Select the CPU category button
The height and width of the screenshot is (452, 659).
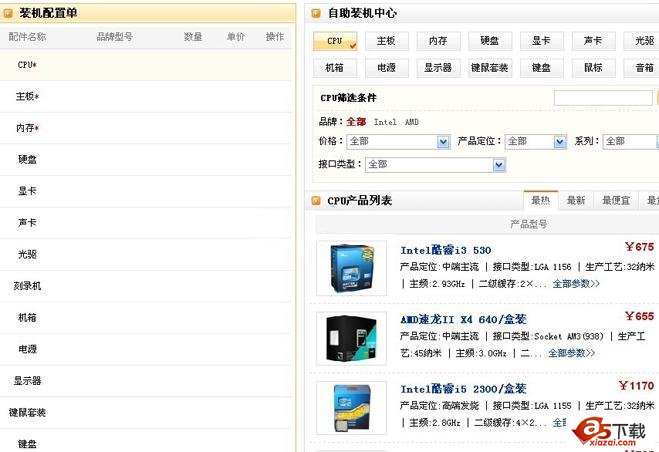point(335,41)
